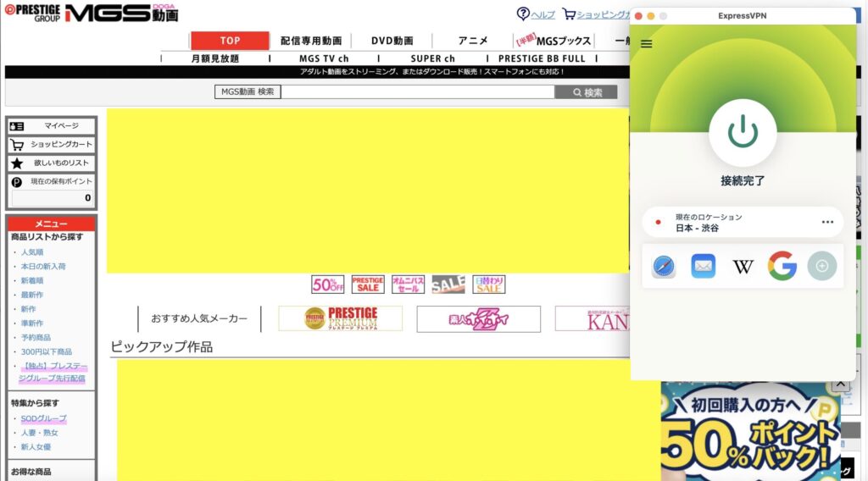Select the TOP navigation tab
868x481 pixels.
(x=230, y=41)
